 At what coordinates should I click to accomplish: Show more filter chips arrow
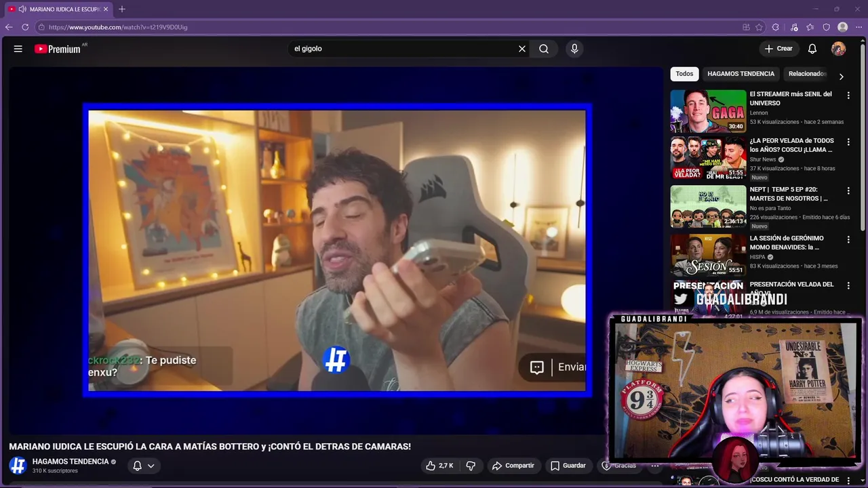point(842,77)
